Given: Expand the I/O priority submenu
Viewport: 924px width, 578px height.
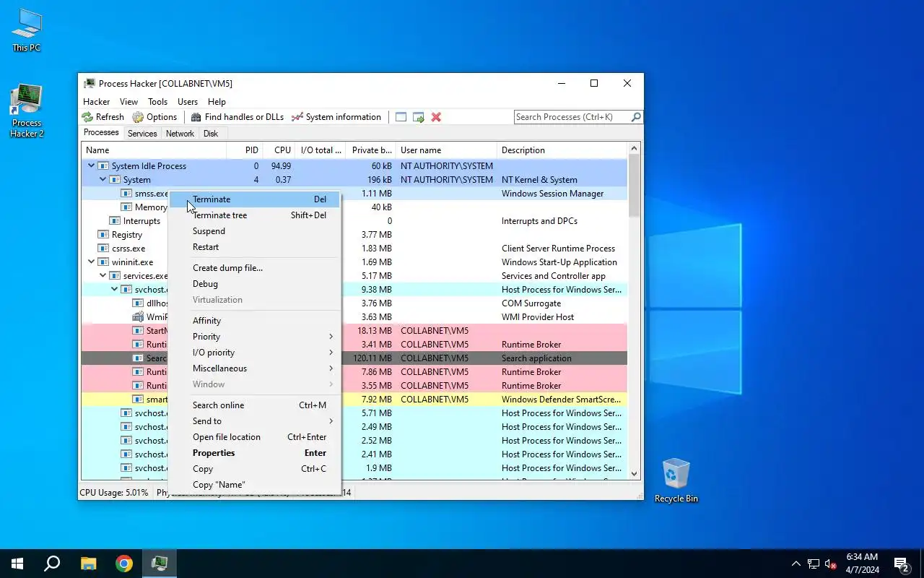Looking at the screenshot, I should coord(254,353).
